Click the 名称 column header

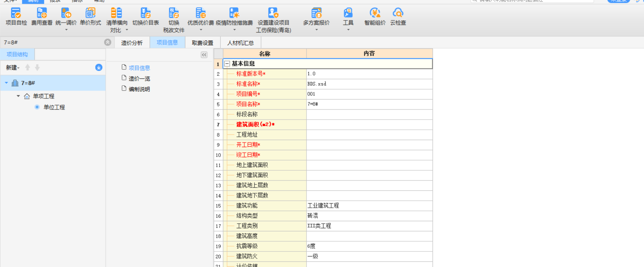[265, 54]
